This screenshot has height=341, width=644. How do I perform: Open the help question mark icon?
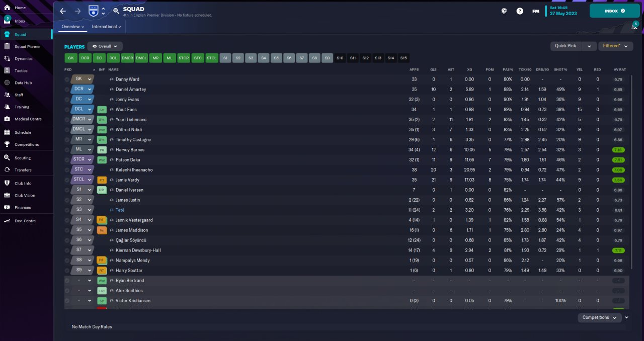click(x=520, y=11)
